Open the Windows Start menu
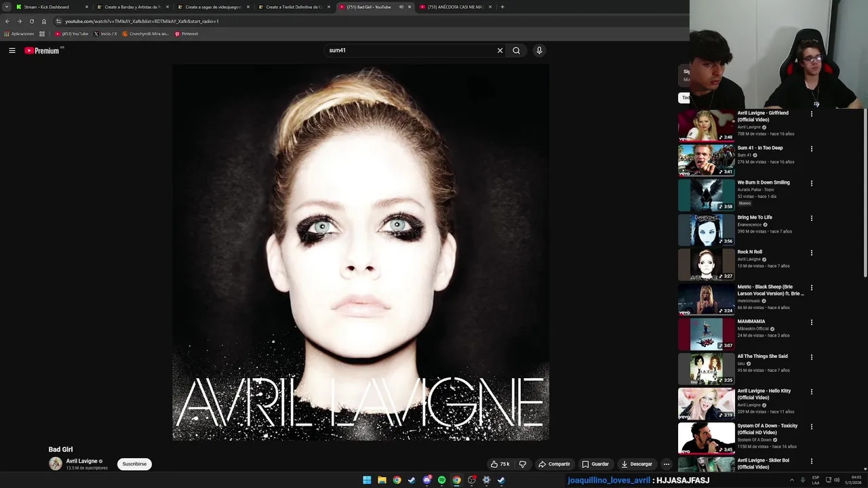 [x=367, y=480]
